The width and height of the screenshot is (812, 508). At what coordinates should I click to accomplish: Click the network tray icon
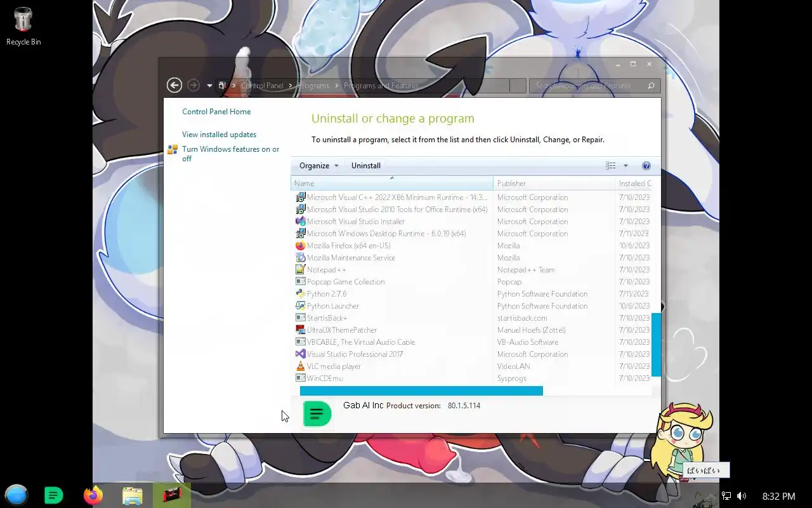(x=727, y=496)
